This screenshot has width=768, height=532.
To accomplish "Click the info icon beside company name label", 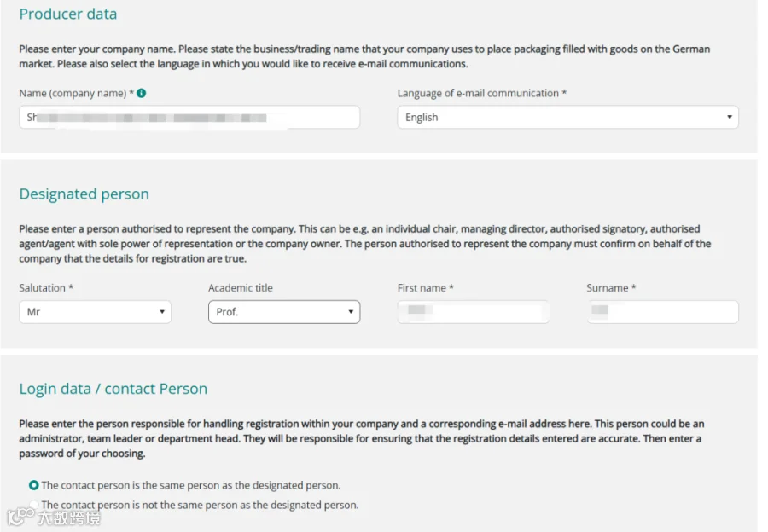I will click(x=141, y=93).
